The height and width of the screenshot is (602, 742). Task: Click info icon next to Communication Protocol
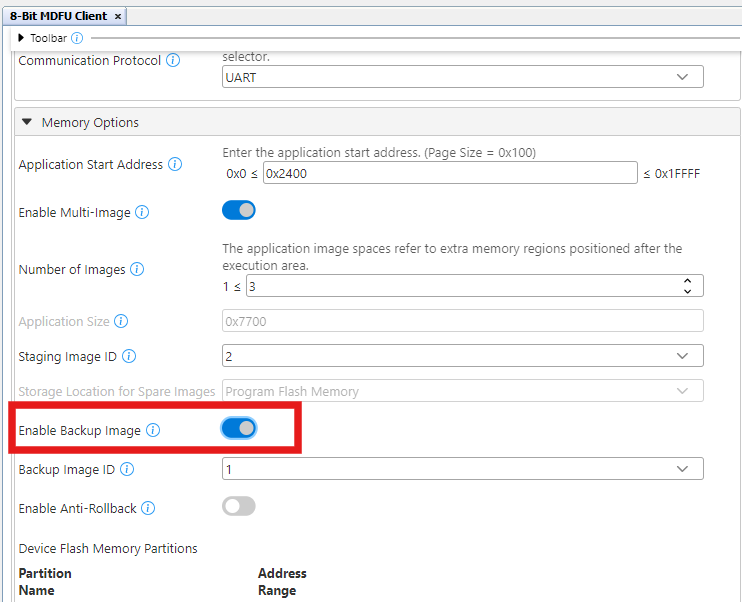pyautogui.click(x=173, y=61)
